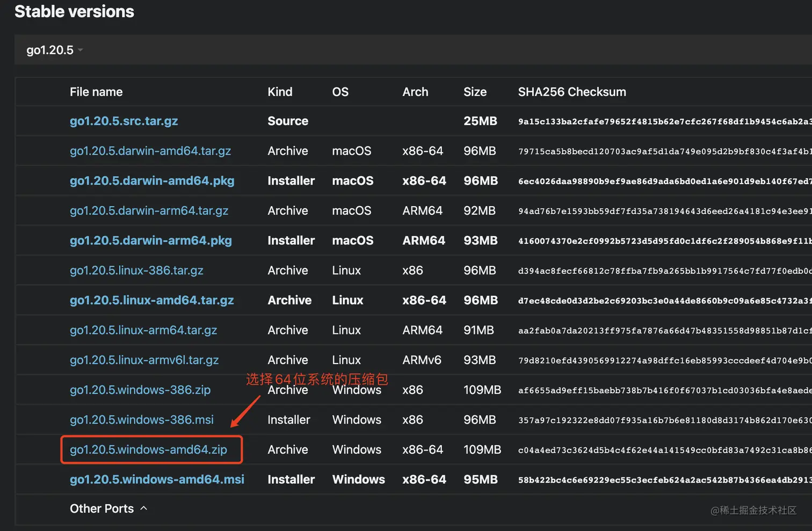Select checksum starting with 41600743
812x531 pixels.
[x=665, y=241]
